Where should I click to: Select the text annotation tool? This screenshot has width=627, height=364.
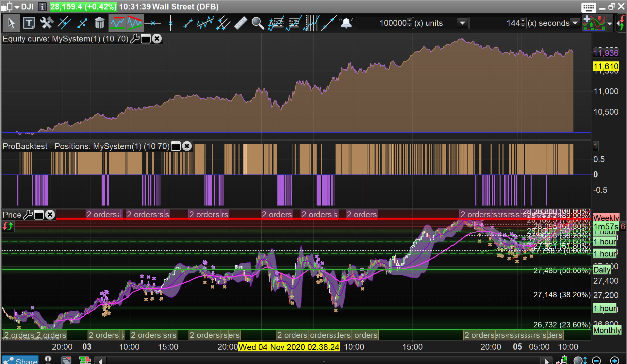[29, 23]
